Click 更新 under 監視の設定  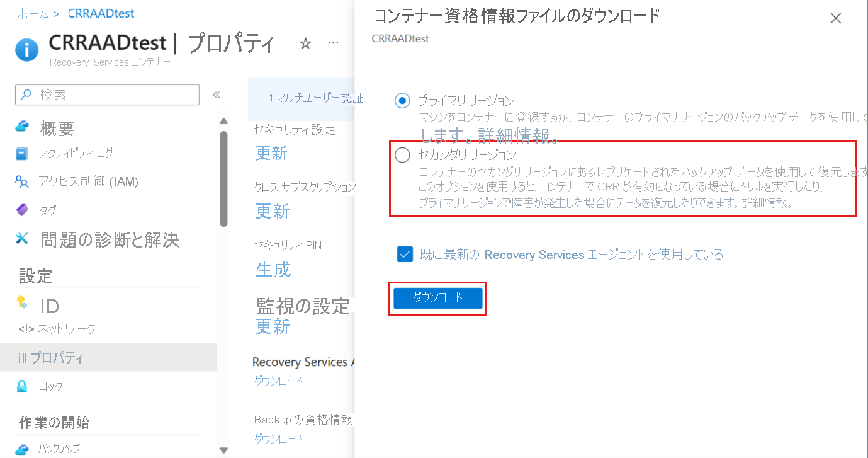coord(273,327)
